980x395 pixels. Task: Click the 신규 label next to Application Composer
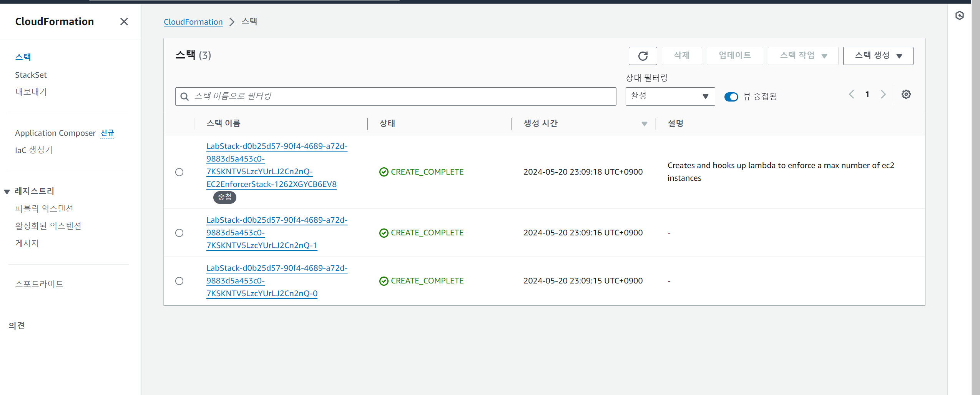tap(107, 133)
